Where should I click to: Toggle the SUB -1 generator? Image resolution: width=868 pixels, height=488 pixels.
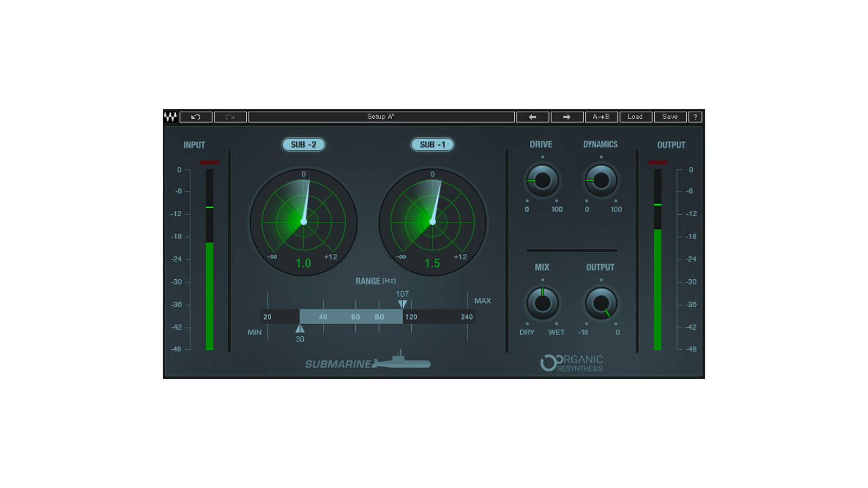[x=432, y=145]
